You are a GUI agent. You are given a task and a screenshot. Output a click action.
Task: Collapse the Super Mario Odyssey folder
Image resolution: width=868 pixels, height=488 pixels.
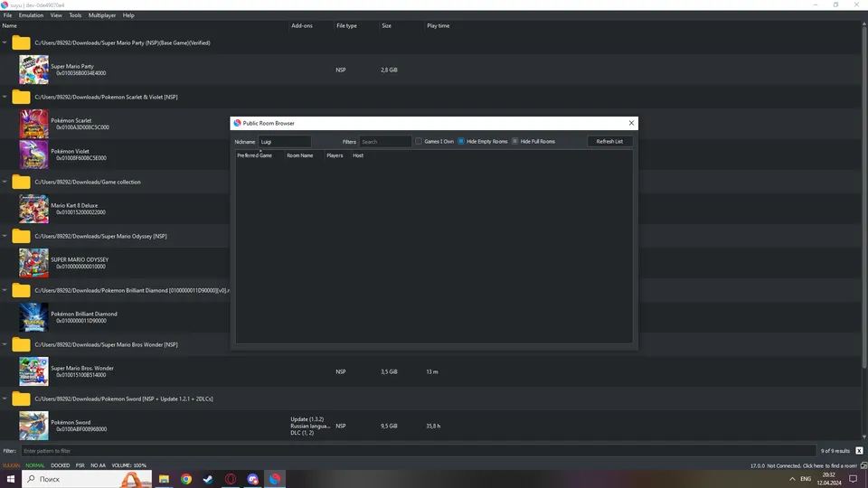[5, 236]
